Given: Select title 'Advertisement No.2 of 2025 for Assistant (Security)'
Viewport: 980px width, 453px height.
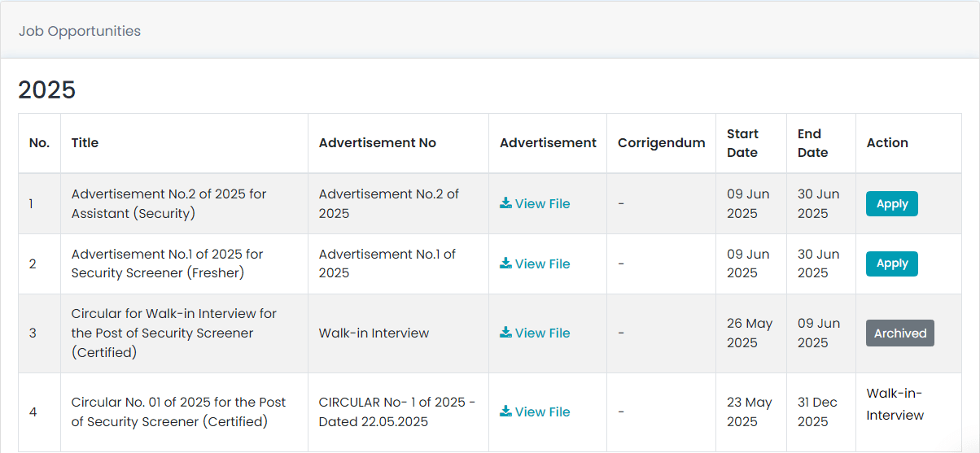Looking at the screenshot, I should click(x=168, y=204).
